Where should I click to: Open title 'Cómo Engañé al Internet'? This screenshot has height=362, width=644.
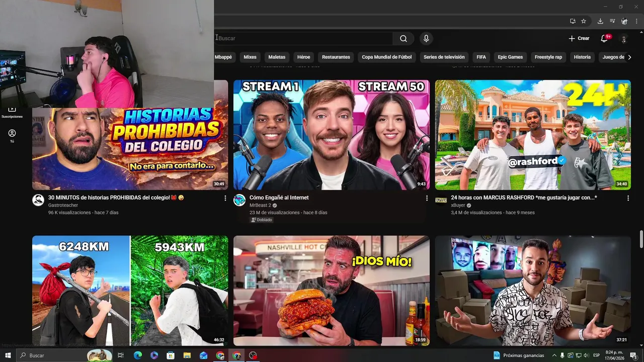(x=279, y=198)
